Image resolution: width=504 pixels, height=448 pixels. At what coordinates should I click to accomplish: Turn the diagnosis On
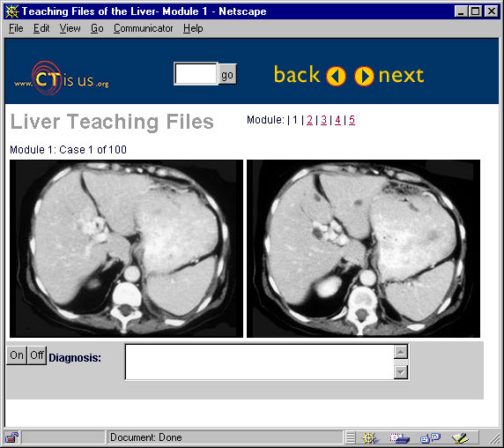coord(17,355)
